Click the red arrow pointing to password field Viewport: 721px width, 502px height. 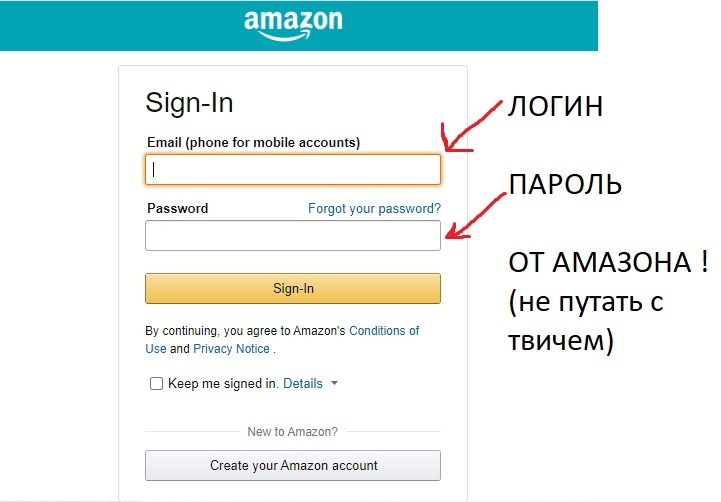(475, 216)
